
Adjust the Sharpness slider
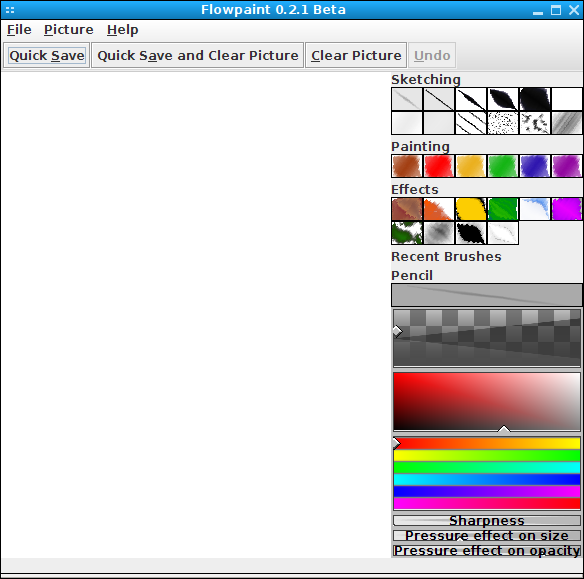tap(487, 521)
